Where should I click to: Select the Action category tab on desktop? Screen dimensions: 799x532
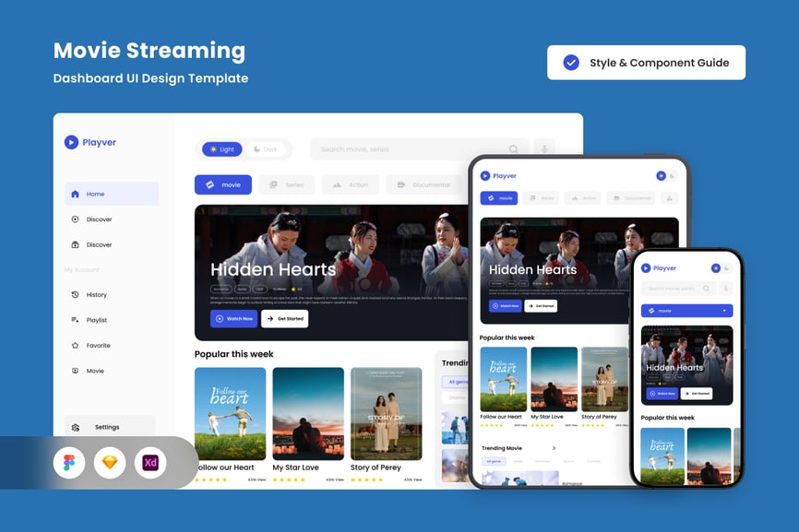(350, 185)
